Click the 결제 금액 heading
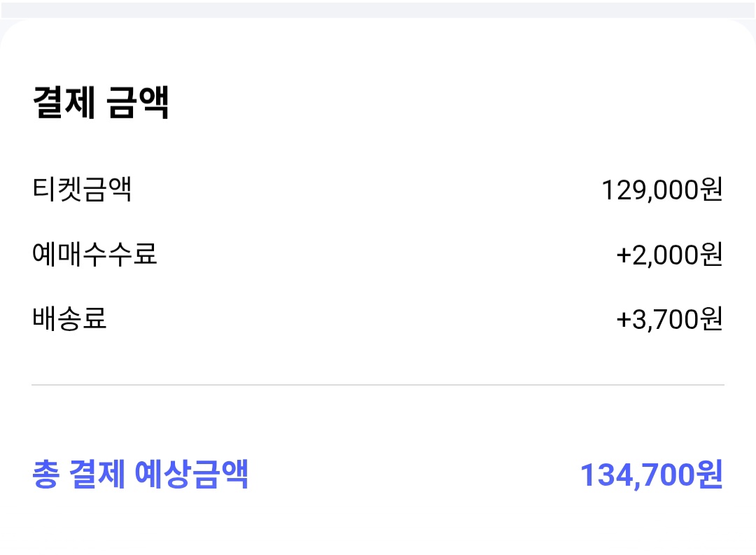 [101, 104]
